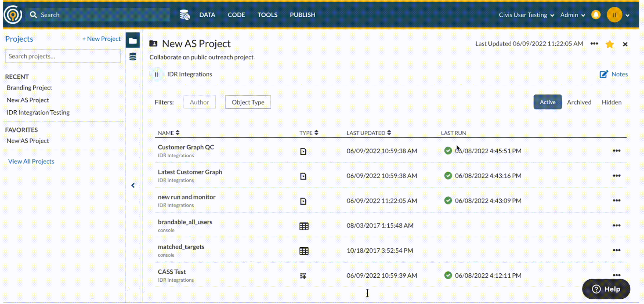Click the project folder icon beside the title
This screenshot has width=644, height=304.
point(153,43)
